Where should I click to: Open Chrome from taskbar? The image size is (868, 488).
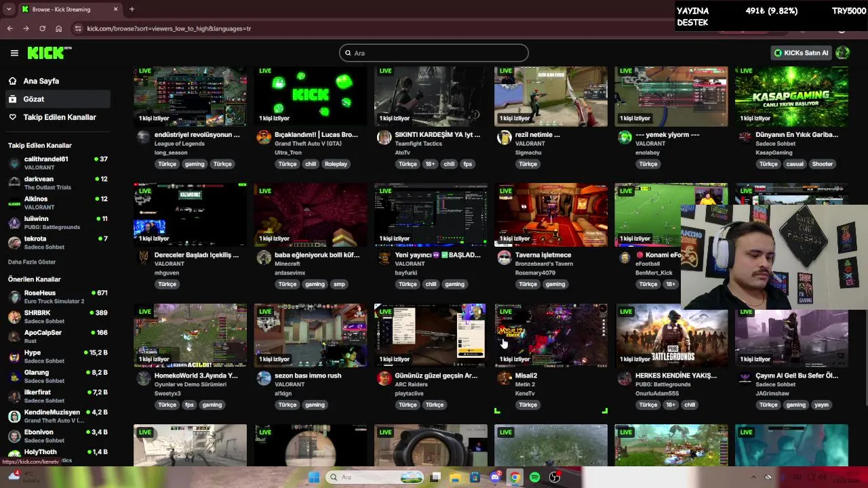tap(515, 477)
